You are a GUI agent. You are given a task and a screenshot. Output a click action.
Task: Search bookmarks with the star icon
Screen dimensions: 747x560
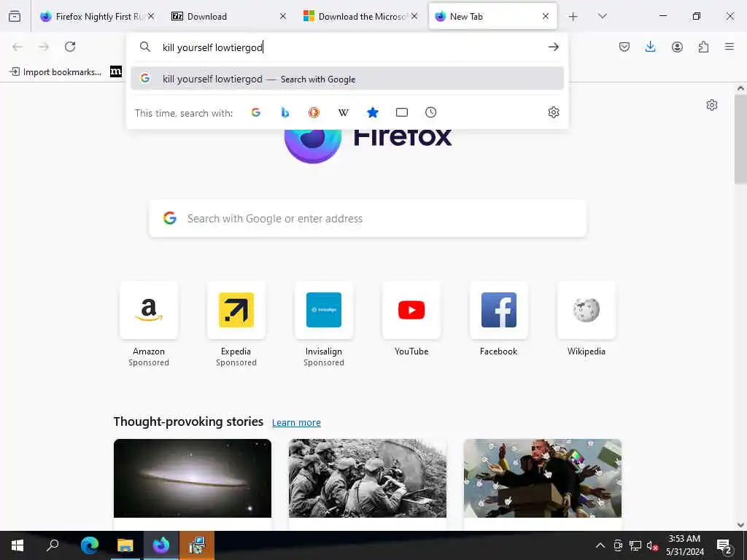pos(373,112)
